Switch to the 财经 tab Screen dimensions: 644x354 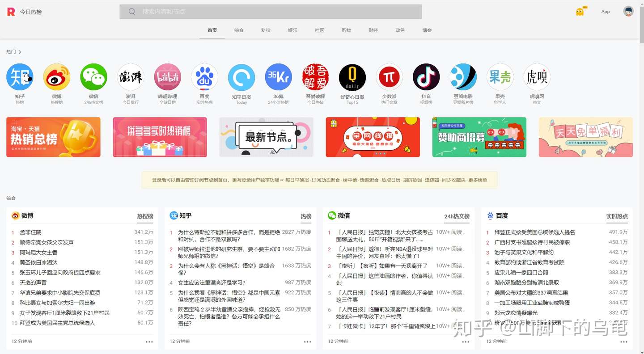point(373,30)
